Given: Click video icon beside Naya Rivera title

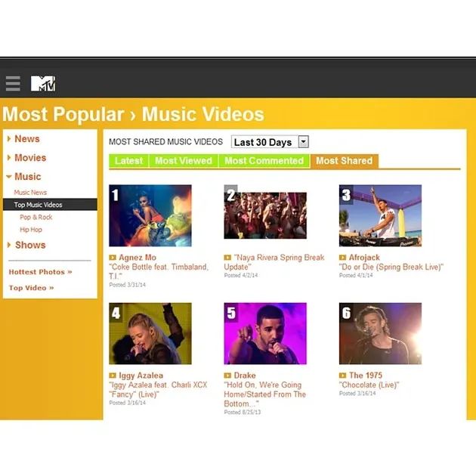Looking at the screenshot, I should (227, 258).
